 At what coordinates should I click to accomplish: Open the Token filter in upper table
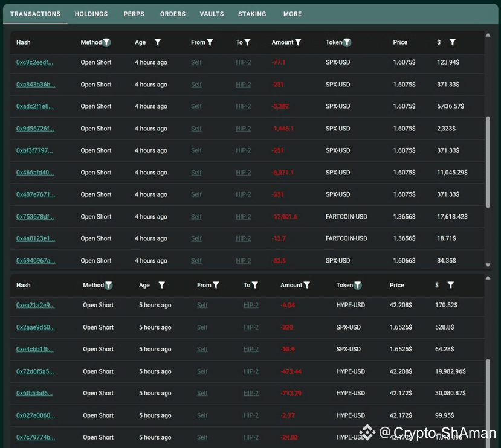tap(347, 42)
